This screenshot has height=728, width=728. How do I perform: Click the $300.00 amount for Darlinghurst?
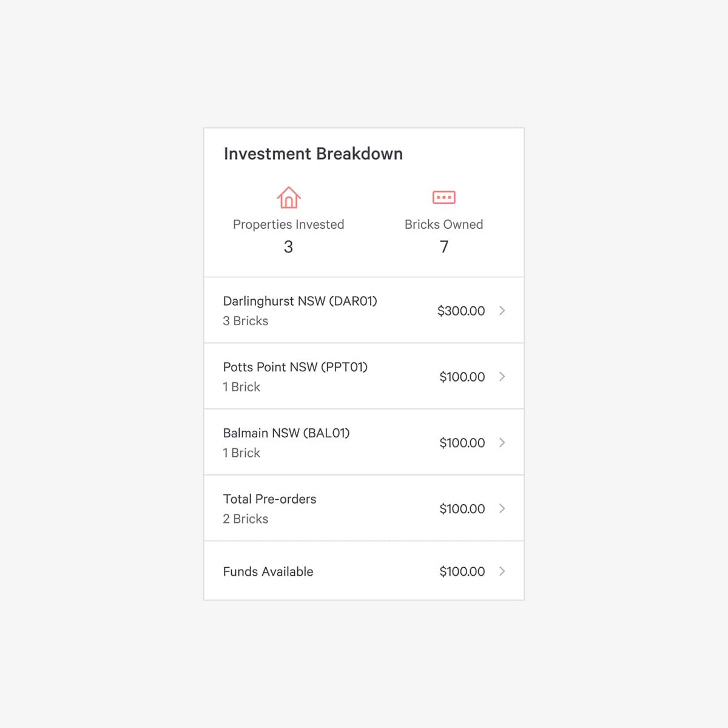pos(461,311)
